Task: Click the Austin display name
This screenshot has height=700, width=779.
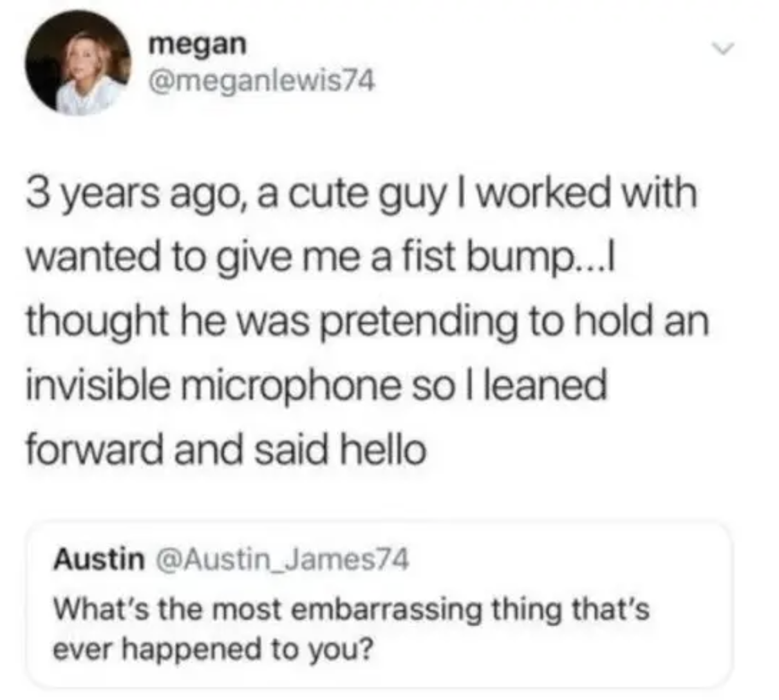Action: click(99, 559)
